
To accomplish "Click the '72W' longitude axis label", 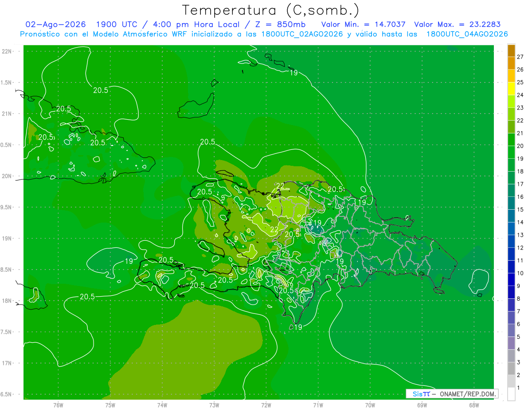I will [266, 405].
